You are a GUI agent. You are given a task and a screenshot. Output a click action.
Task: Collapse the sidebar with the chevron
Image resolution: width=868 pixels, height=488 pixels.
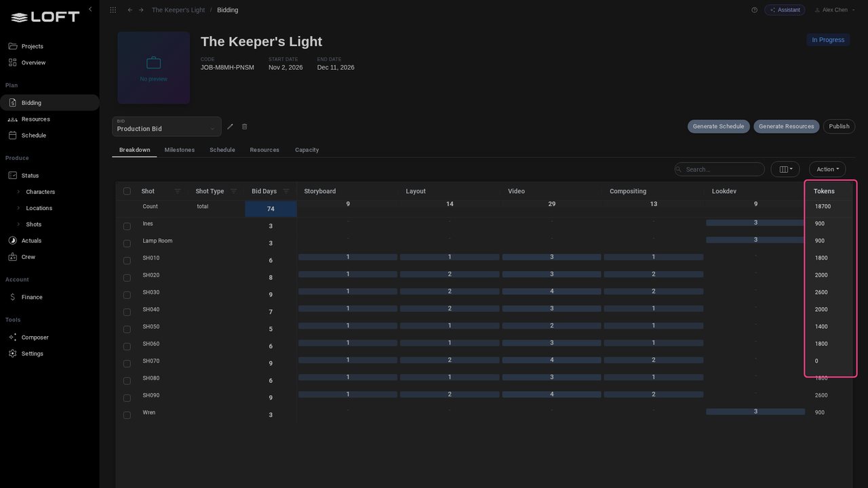click(90, 9)
